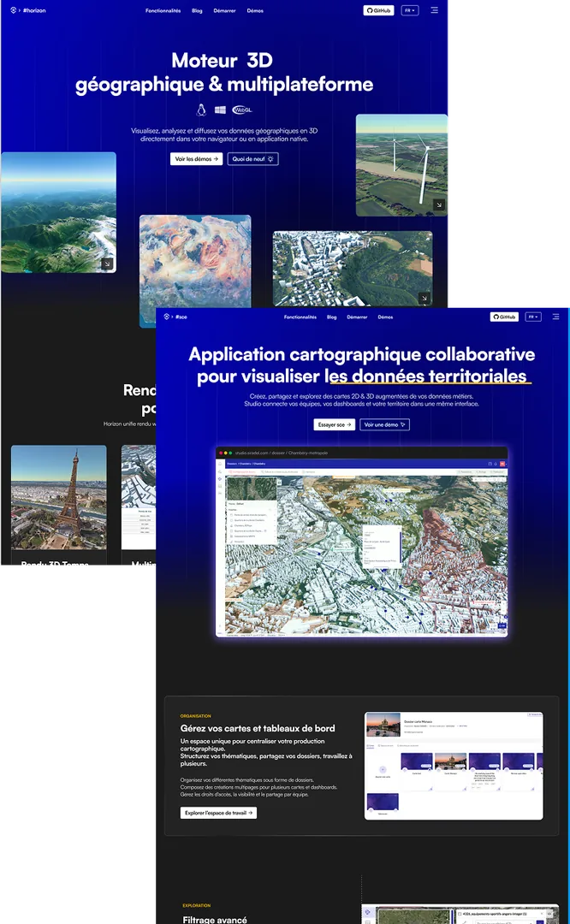
Task: Click the Voir les démos button
Action: pyautogui.click(x=196, y=159)
